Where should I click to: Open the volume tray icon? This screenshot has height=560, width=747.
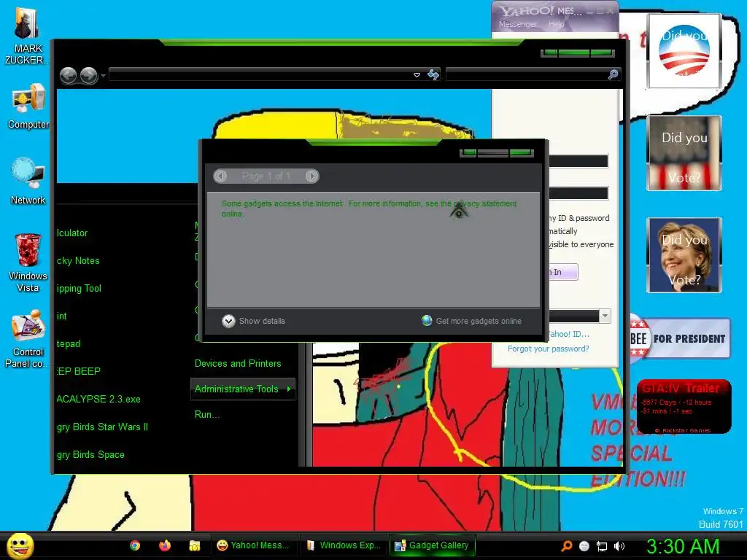[619, 546]
